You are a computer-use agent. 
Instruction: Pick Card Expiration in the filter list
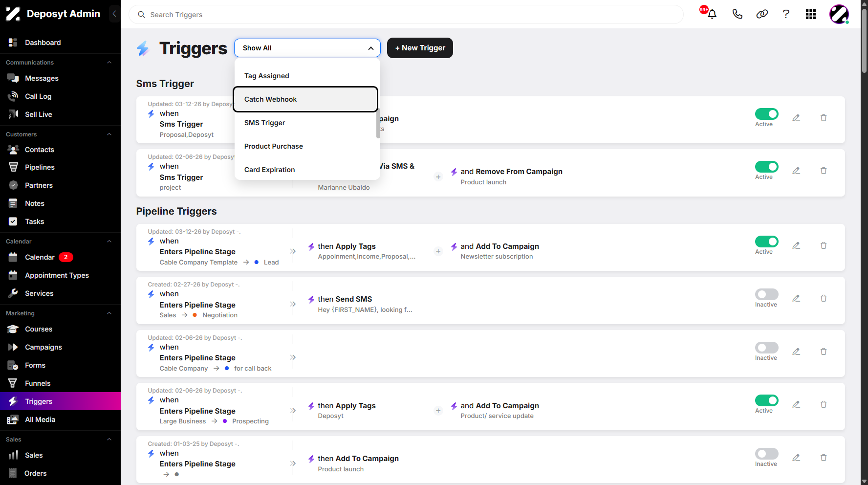pyautogui.click(x=305, y=170)
